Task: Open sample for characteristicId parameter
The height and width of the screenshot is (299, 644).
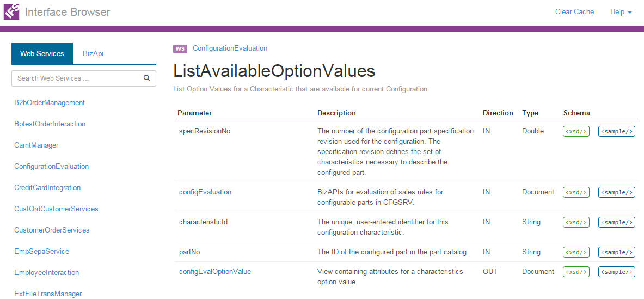Action: [x=616, y=222]
